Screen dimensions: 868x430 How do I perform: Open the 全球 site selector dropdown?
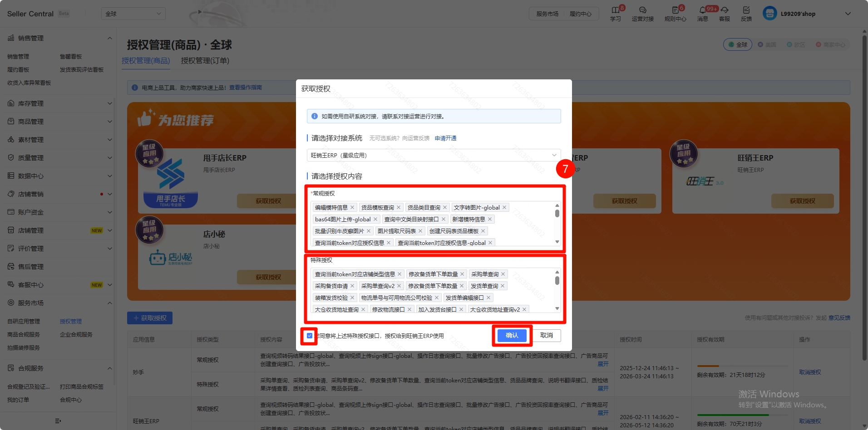[133, 14]
